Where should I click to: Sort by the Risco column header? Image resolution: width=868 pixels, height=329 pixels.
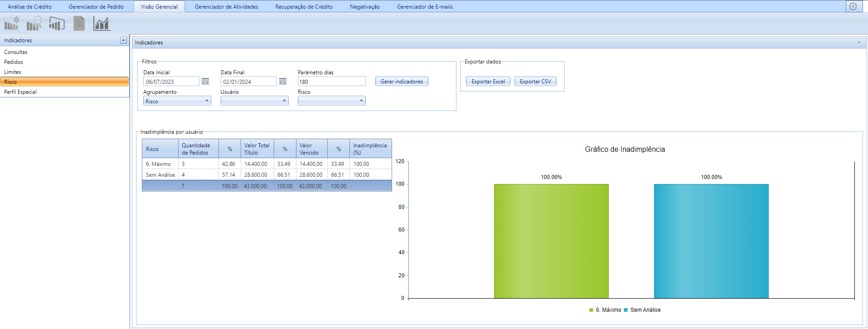point(160,149)
